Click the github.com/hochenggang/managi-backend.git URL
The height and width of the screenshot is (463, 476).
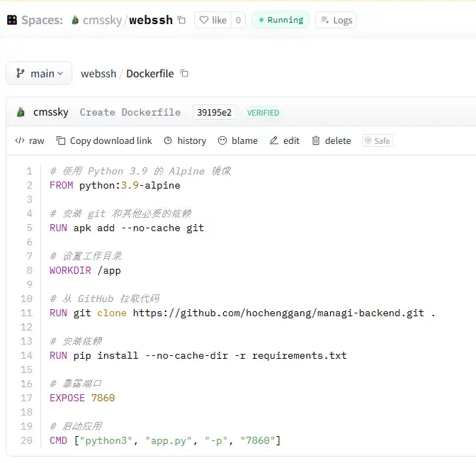click(278, 313)
